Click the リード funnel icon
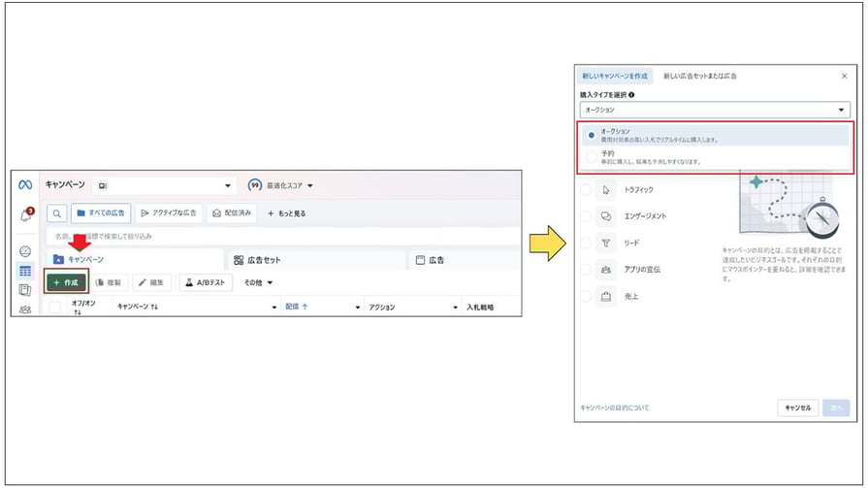This screenshot has height=488, width=868. tap(606, 244)
